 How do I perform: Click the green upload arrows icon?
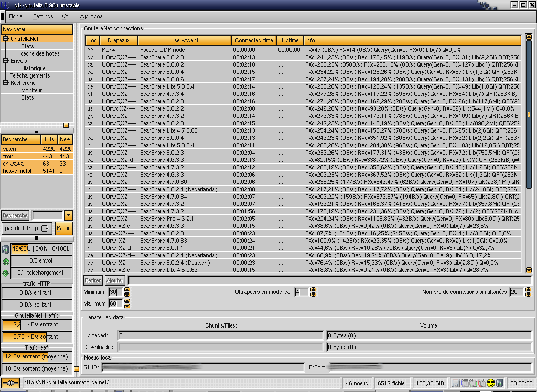coord(5,262)
